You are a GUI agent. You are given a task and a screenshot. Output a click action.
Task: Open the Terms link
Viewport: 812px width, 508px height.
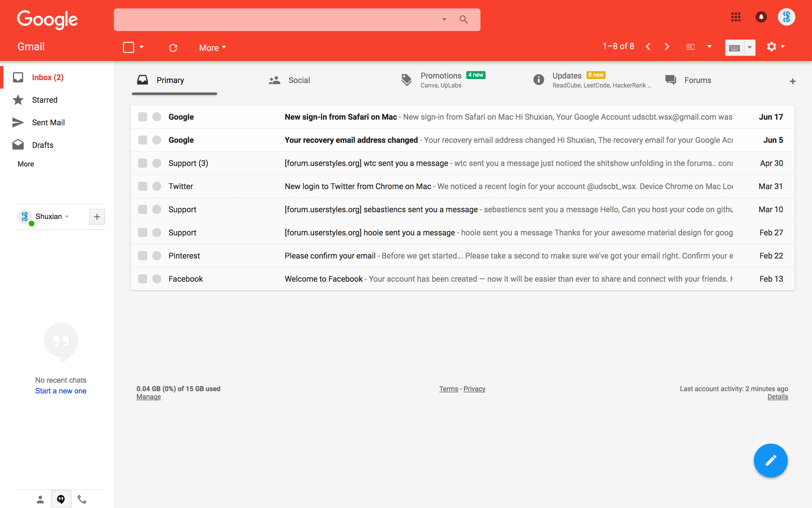tap(449, 389)
